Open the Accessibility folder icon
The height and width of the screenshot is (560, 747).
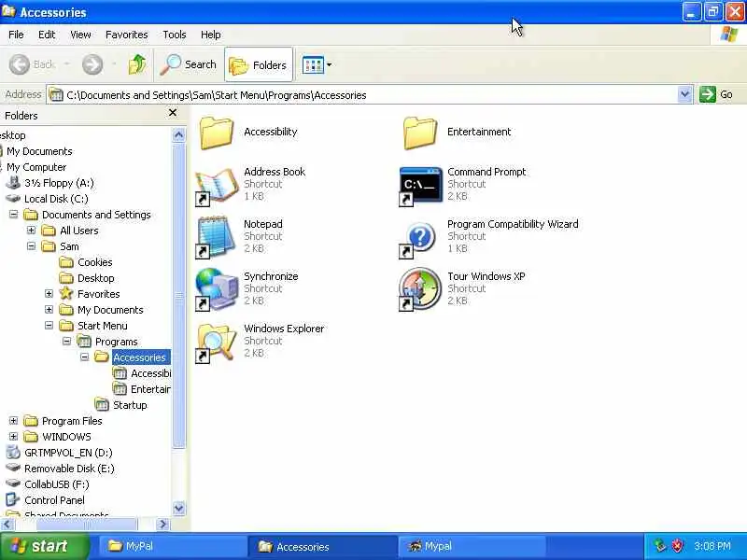click(x=217, y=133)
